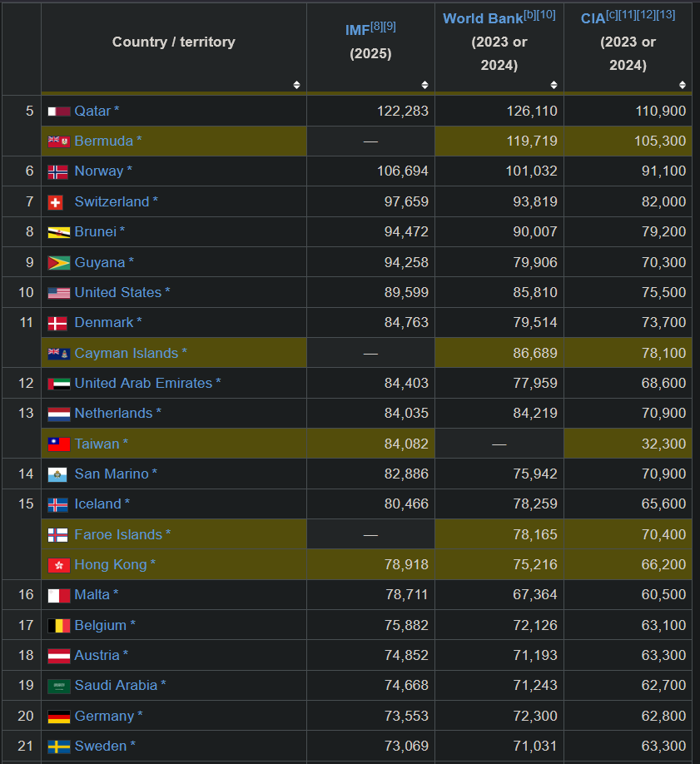
Task: Open the Guyana country link
Action: click(x=100, y=263)
